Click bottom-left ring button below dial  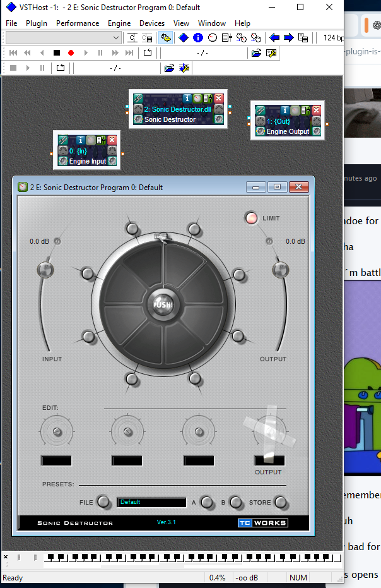click(131, 379)
